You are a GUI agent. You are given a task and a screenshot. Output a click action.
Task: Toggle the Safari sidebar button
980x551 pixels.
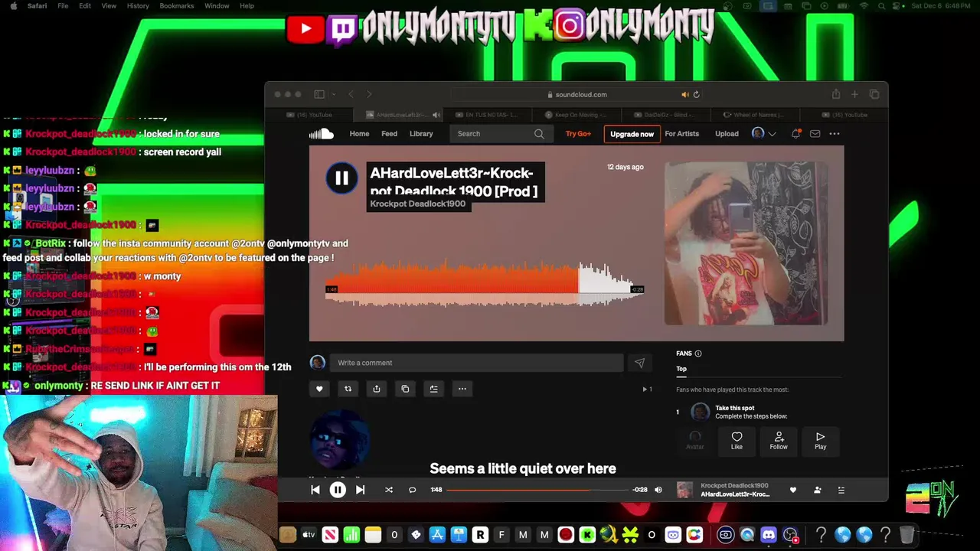coord(319,94)
